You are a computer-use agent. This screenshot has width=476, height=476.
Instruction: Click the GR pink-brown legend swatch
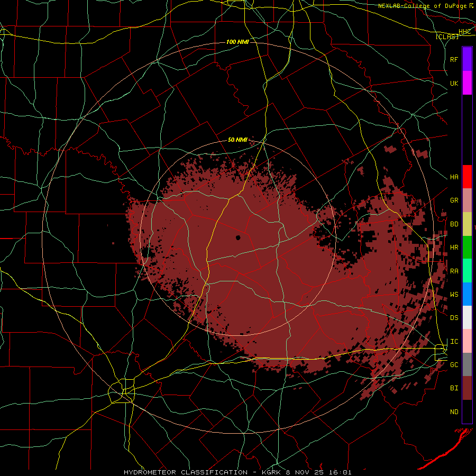[467, 200]
